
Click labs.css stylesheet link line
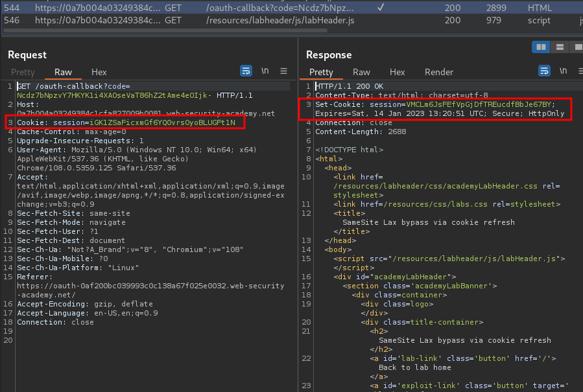(x=447, y=204)
